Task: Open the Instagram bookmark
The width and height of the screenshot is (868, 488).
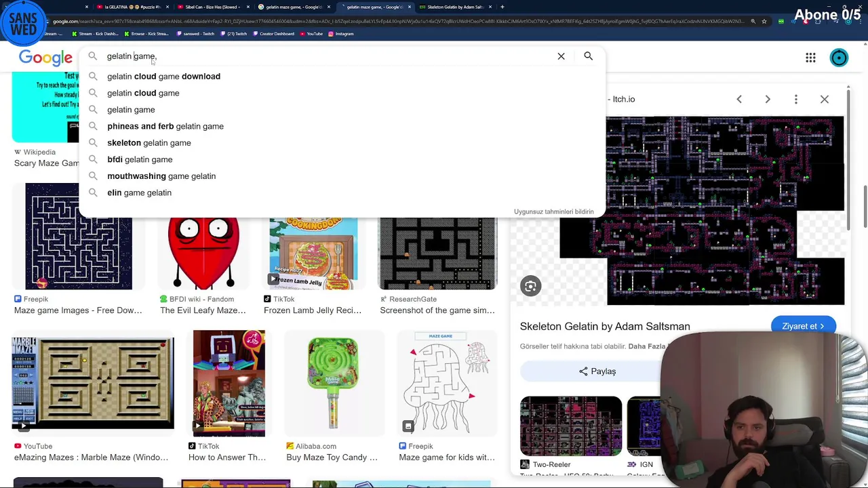Action: coord(340,33)
